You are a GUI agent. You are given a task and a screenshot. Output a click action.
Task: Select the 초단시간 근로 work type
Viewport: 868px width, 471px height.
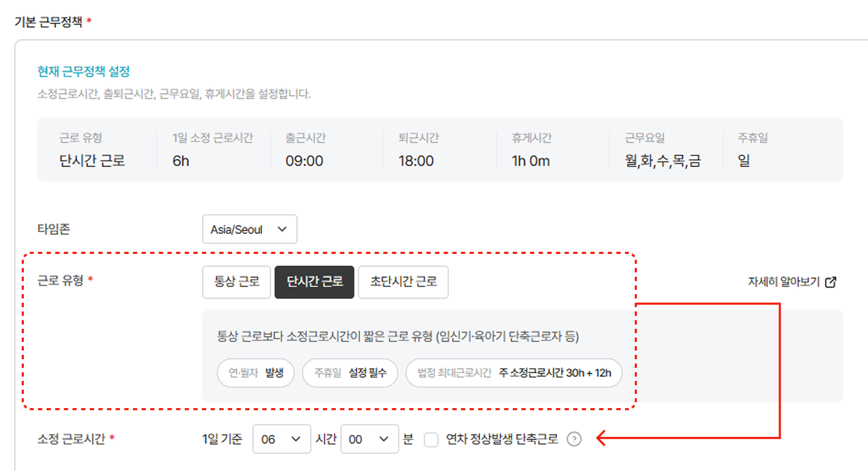coord(403,282)
